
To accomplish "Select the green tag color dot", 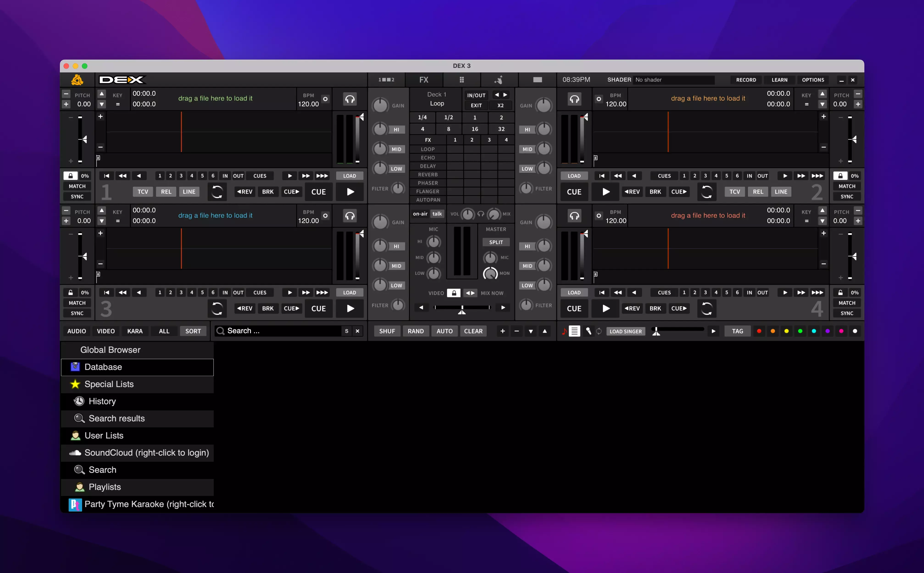I will click(x=800, y=331).
